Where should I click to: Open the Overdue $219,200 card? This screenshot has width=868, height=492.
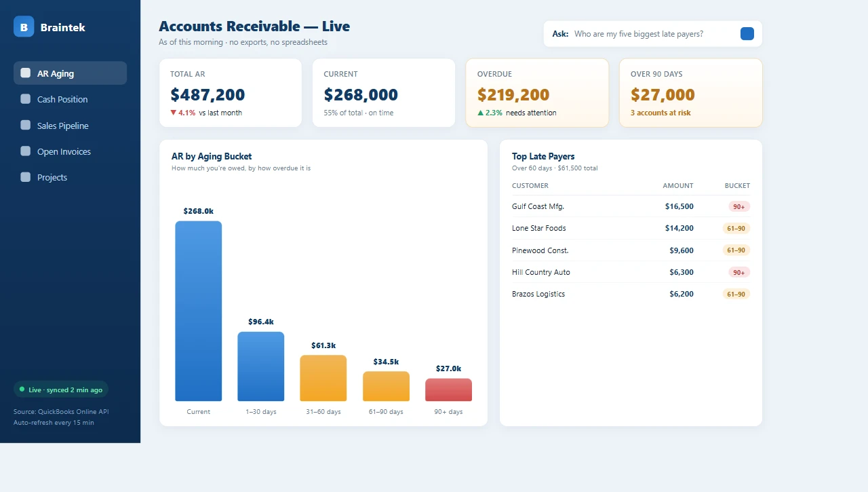537,93
